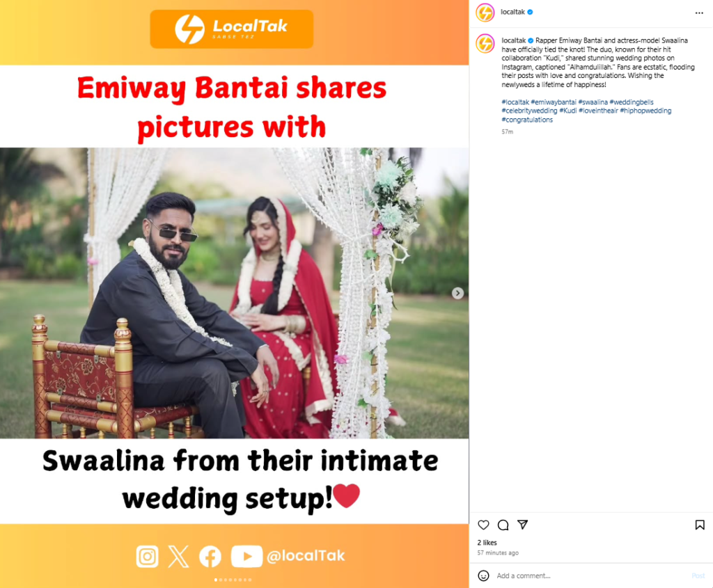Click the localtak avatar beside the caption
This screenshot has width=713, height=588.
tap(485, 44)
